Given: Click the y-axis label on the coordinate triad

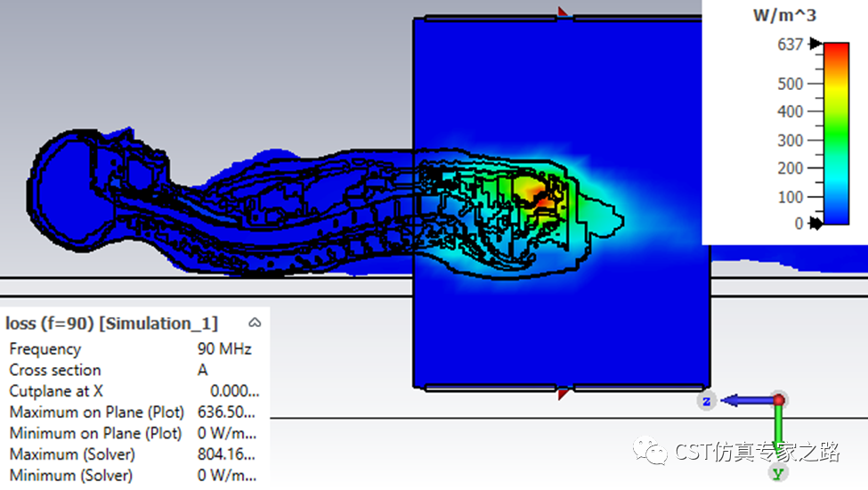Looking at the screenshot, I should 778,473.
